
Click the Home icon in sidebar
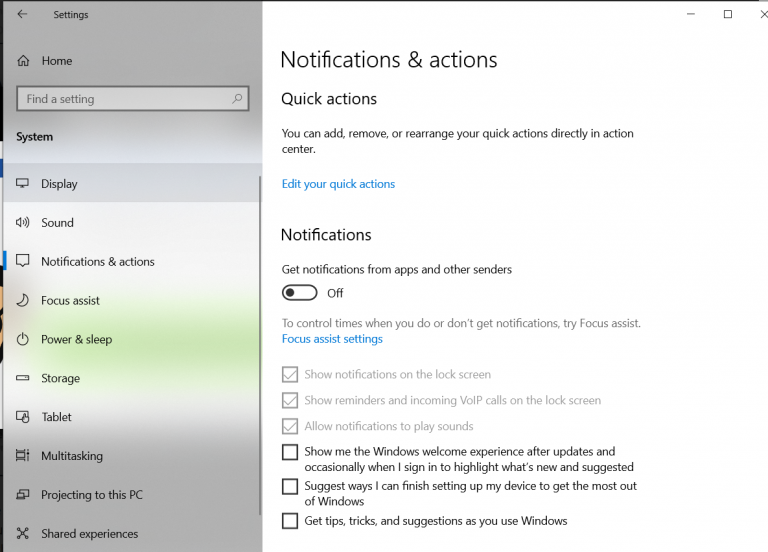pyautogui.click(x=23, y=61)
